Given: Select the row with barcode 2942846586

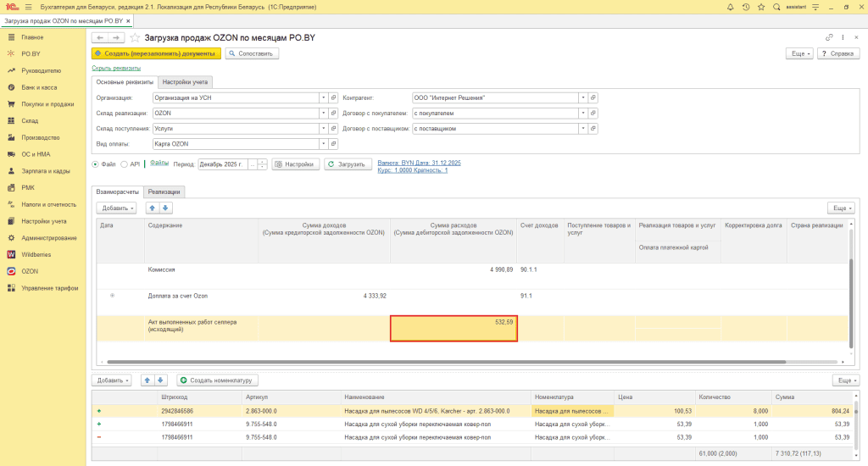Looking at the screenshot, I should pyautogui.click(x=473, y=411).
